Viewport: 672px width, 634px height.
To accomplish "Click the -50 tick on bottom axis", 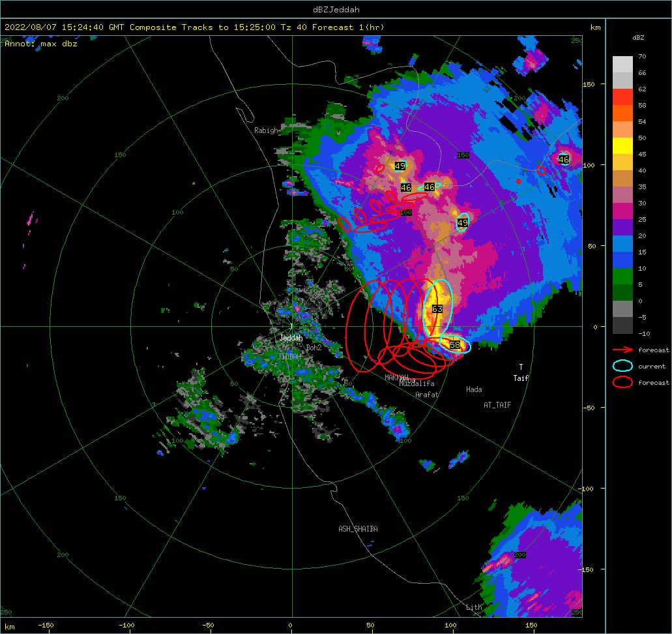I will click(208, 626).
